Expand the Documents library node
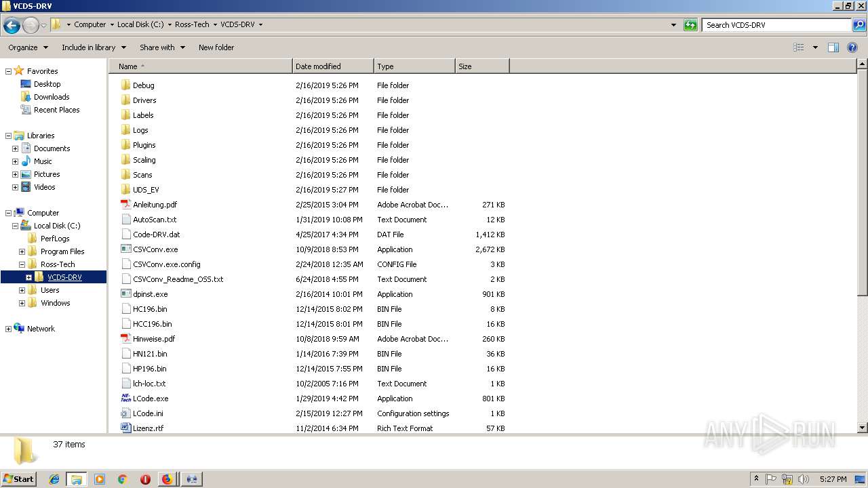Screen dimensions: 868x488 pyautogui.click(x=15, y=148)
